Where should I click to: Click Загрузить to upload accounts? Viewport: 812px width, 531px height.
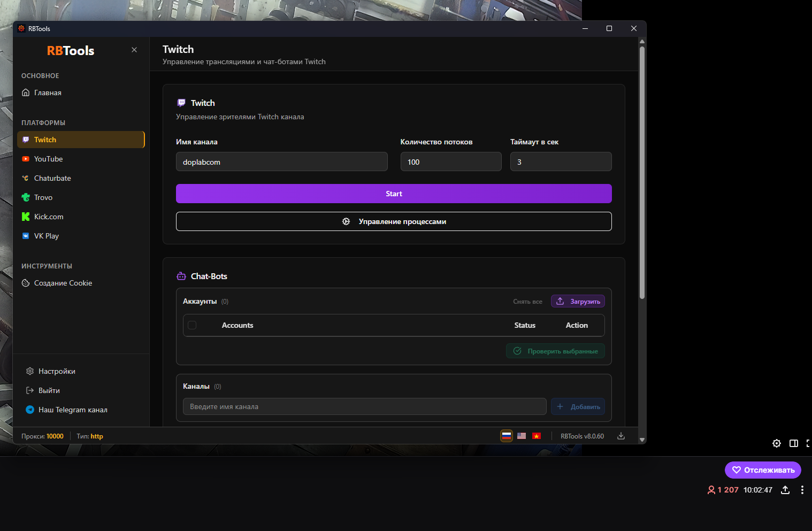[578, 302]
